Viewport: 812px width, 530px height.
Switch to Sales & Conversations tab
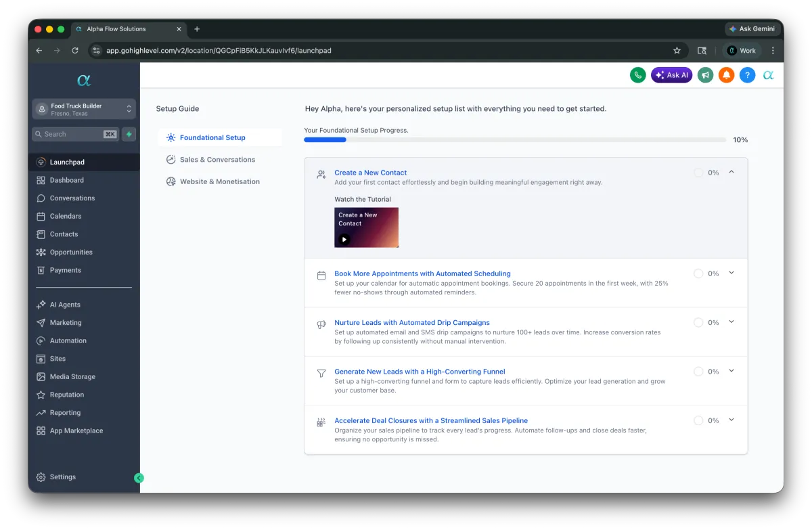pos(217,160)
